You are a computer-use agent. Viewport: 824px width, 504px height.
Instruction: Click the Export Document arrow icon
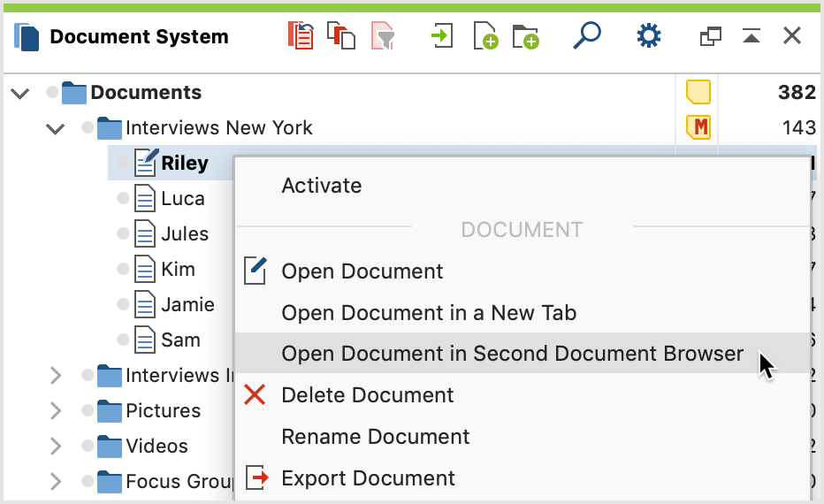(x=256, y=477)
